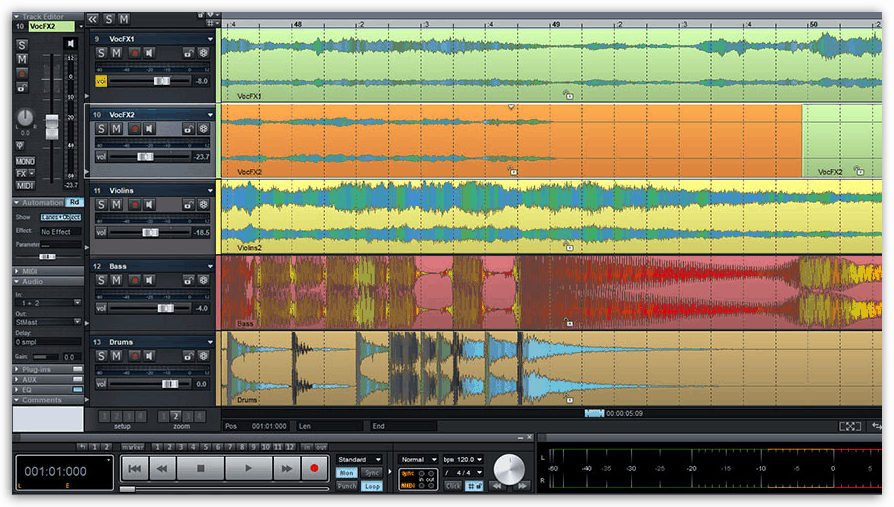The width and height of the screenshot is (894, 507).
Task: Toggle the MONO button in Track Editor
Action: (25, 161)
